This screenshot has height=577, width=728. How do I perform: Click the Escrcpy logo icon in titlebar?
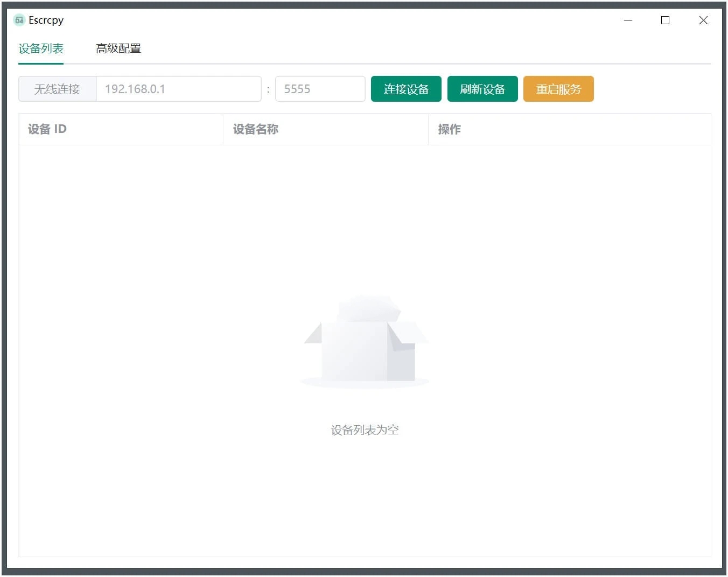click(19, 19)
